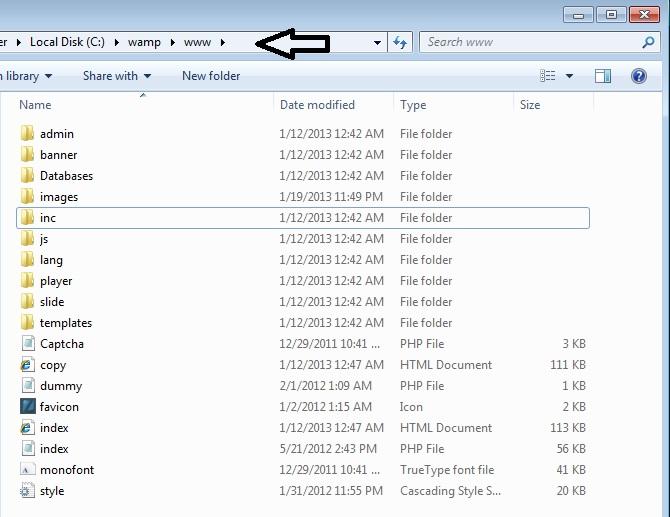
Task: Open the address bar history dropdown
Action: tap(377, 42)
